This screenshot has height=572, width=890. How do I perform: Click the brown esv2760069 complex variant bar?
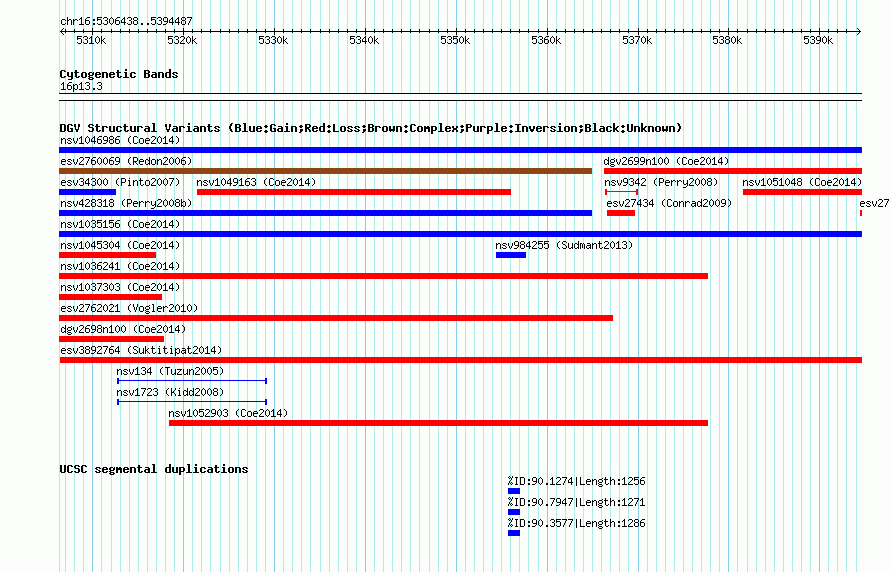[325, 171]
